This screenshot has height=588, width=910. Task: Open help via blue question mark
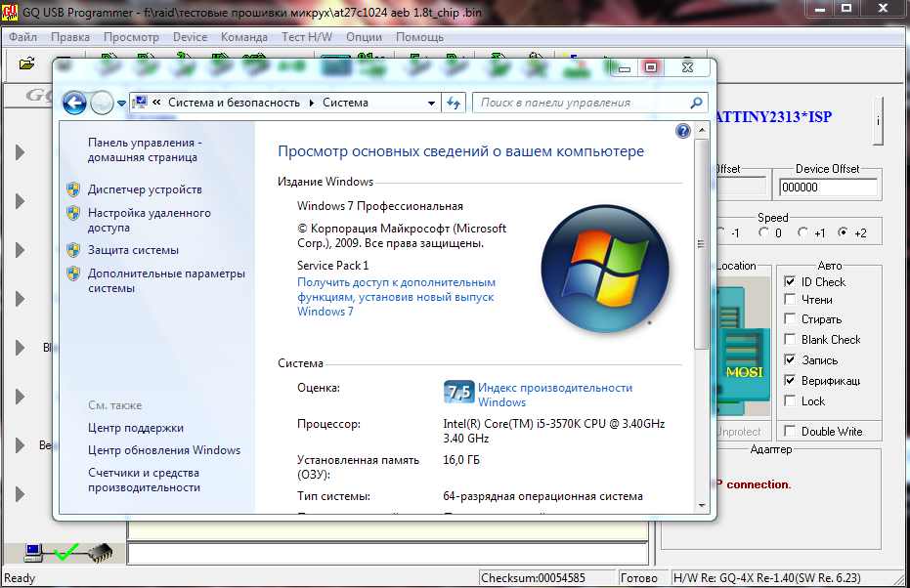tap(683, 131)
